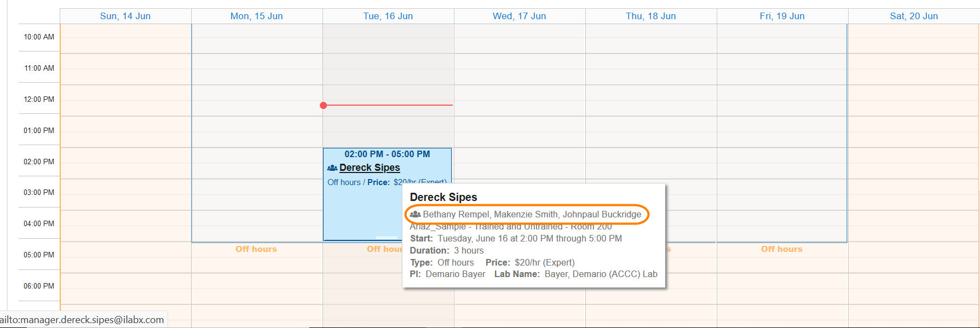The image size is (980, 328).
Task: Go to Wed, 17 Jun day header
Action: [x=520, y=16]
